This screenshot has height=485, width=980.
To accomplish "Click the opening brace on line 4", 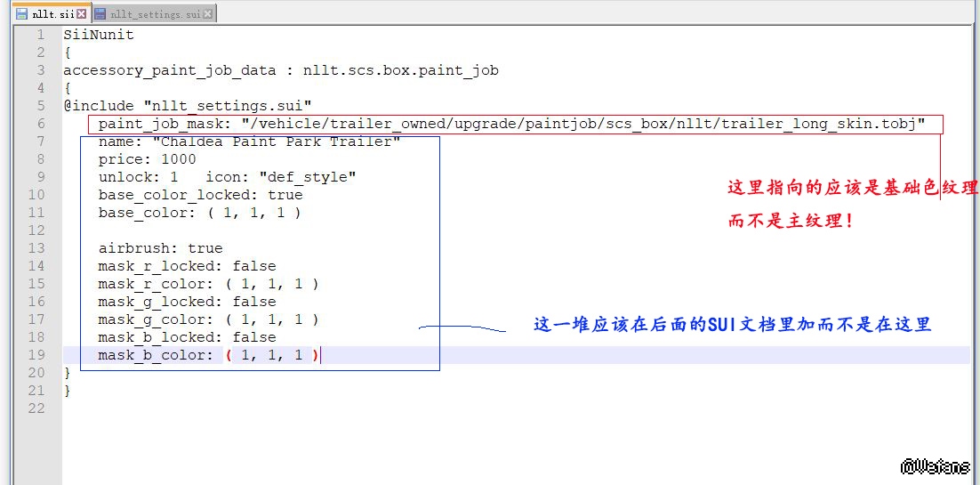I will tap(67, 88).
